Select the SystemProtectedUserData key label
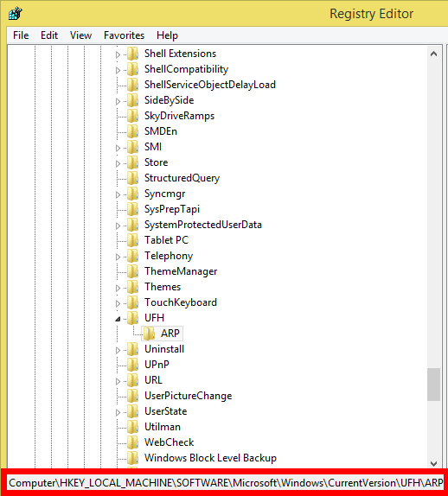 point(203,225)
